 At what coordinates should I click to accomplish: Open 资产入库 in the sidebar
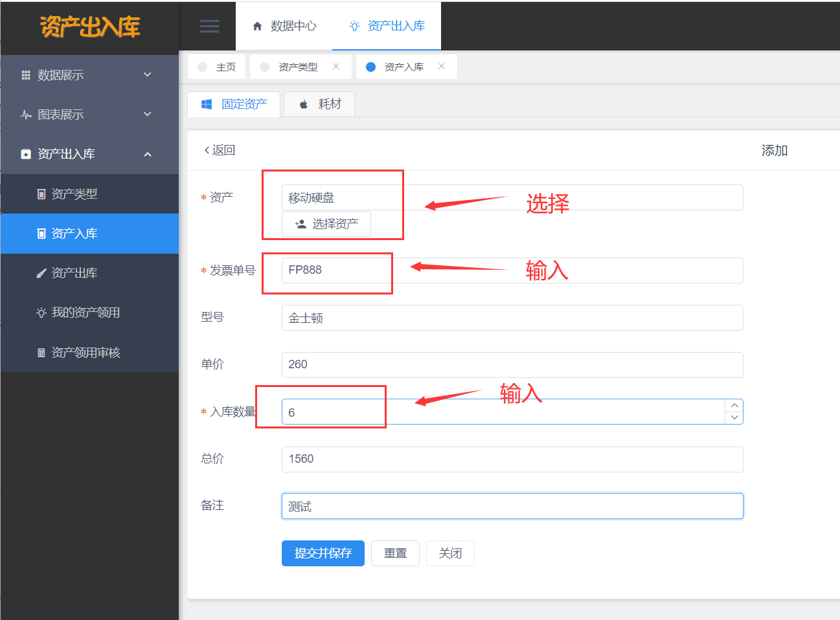tap(89, 234)
